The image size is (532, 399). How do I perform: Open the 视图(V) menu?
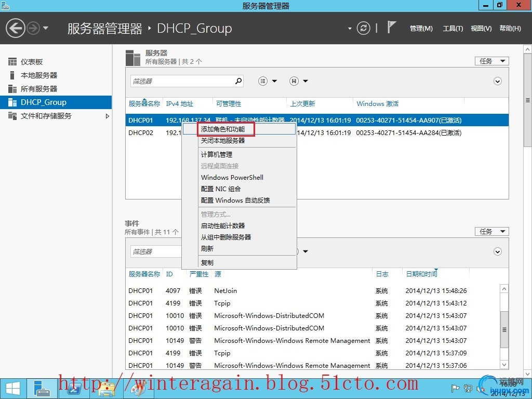click(x=481, y=29)
